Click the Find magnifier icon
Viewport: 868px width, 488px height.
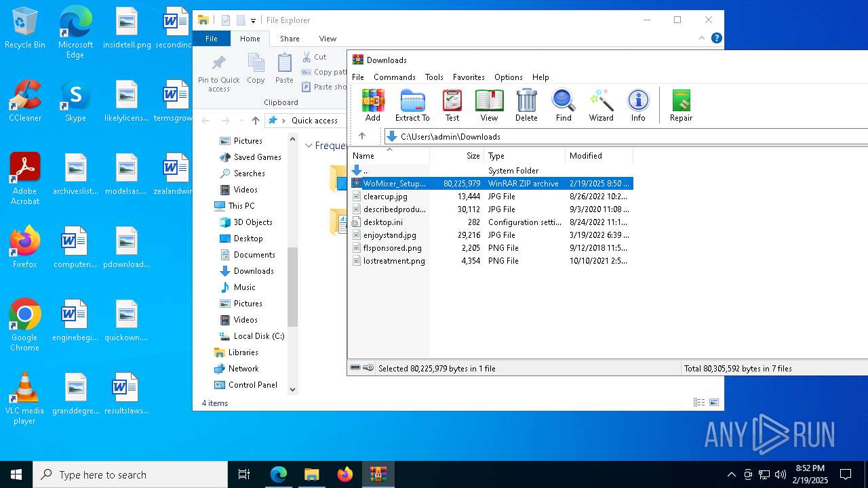pos(564,105)
